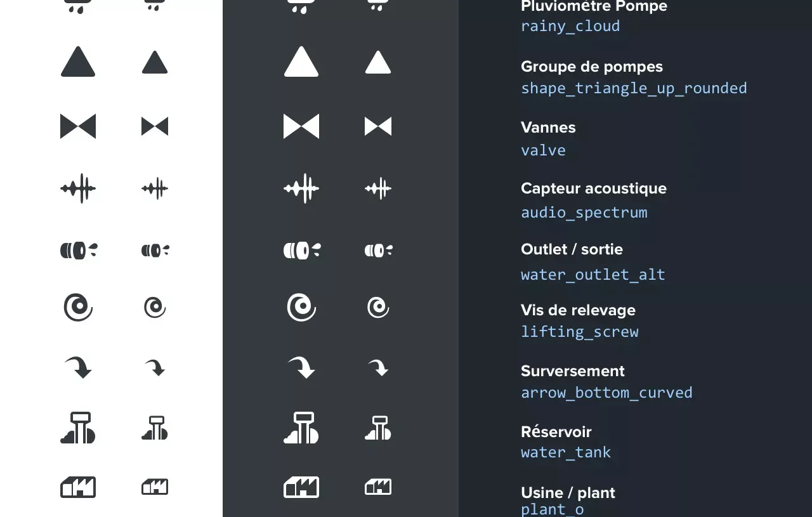Select the large white valve bowtie icon

pos(301,126)
